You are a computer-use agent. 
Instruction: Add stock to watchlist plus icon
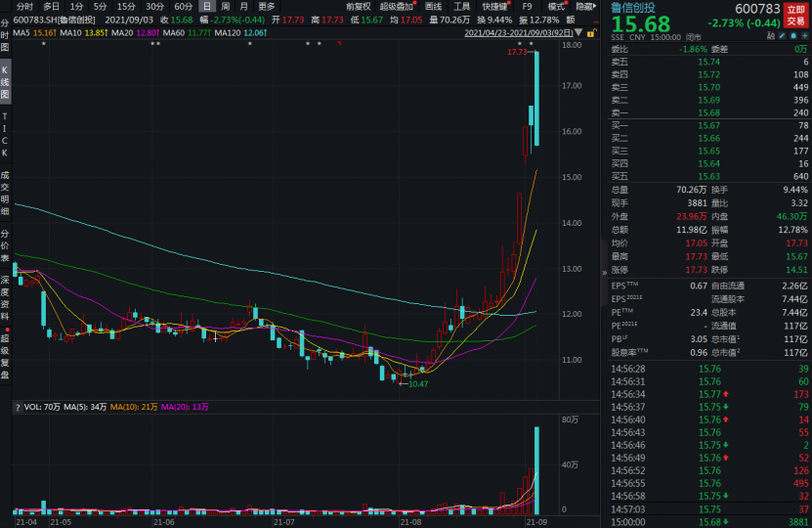(805, 36)
